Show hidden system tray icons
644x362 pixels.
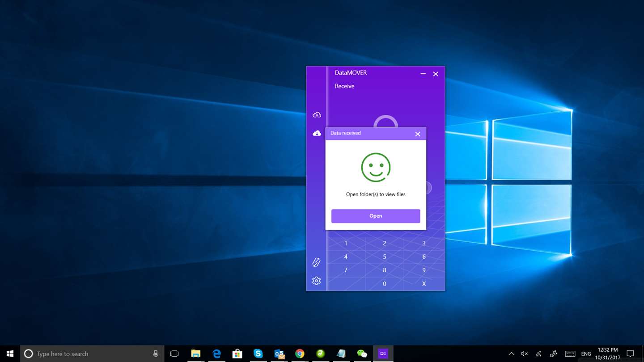coord(512,354)
